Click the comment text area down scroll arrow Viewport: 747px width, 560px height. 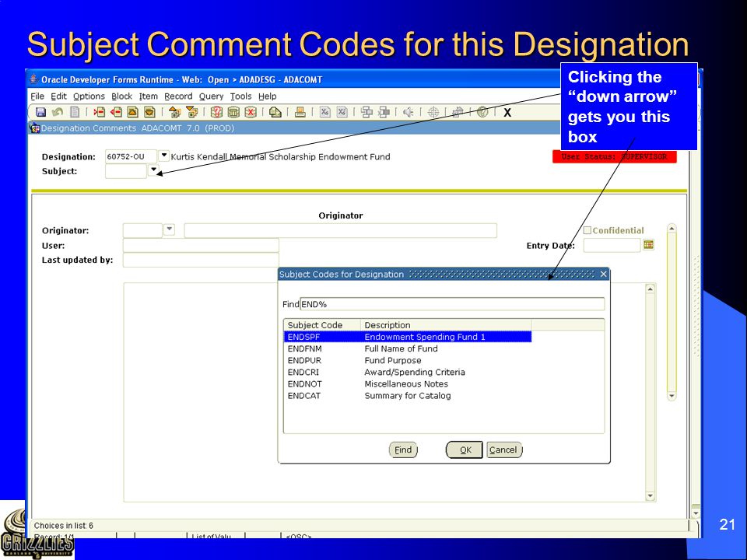pyautogui.click(x=651, y=496)
